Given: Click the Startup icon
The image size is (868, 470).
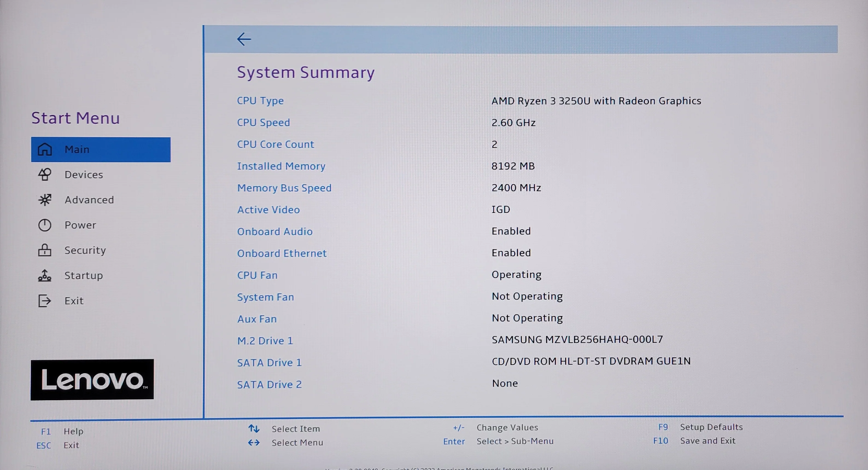Looking at the screenshot, I should point(45,275).
